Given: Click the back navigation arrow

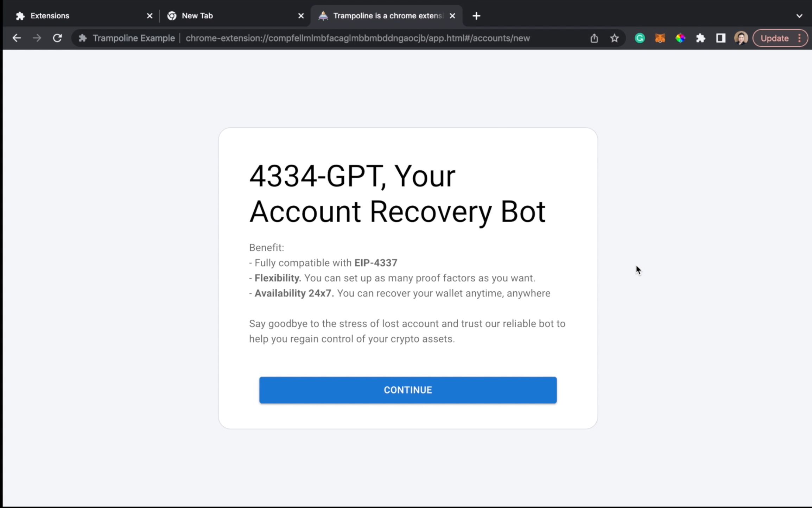Looking at the screenshot, I should pos(17,38).
